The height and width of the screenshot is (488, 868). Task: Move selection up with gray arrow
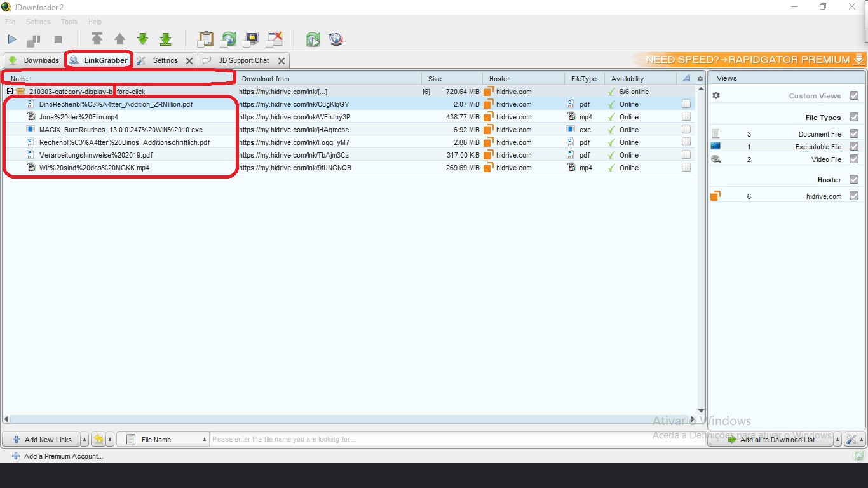tap(119, 39)
